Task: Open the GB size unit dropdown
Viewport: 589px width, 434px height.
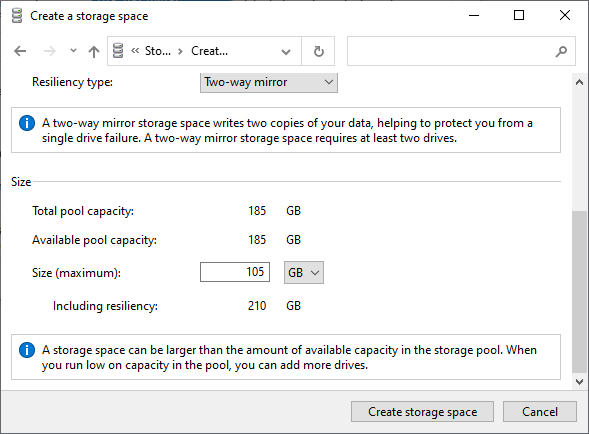Action: [x=304, y=272]
